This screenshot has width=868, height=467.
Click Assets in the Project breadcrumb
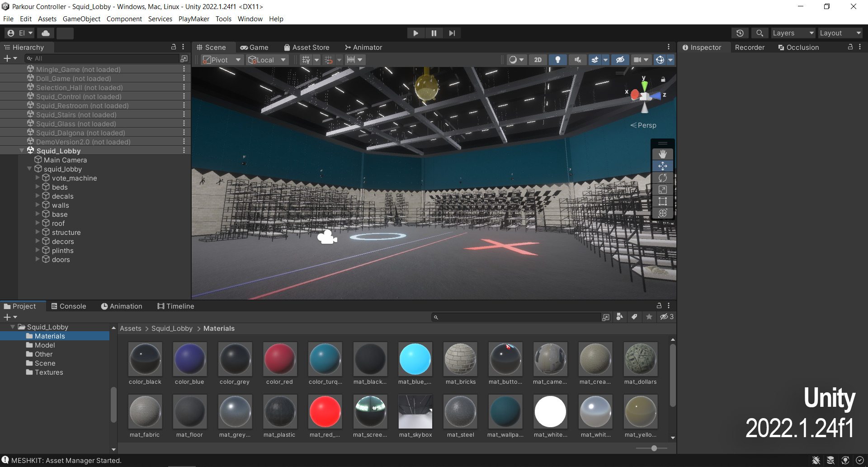pyautogui.click(x=131, y=329)
